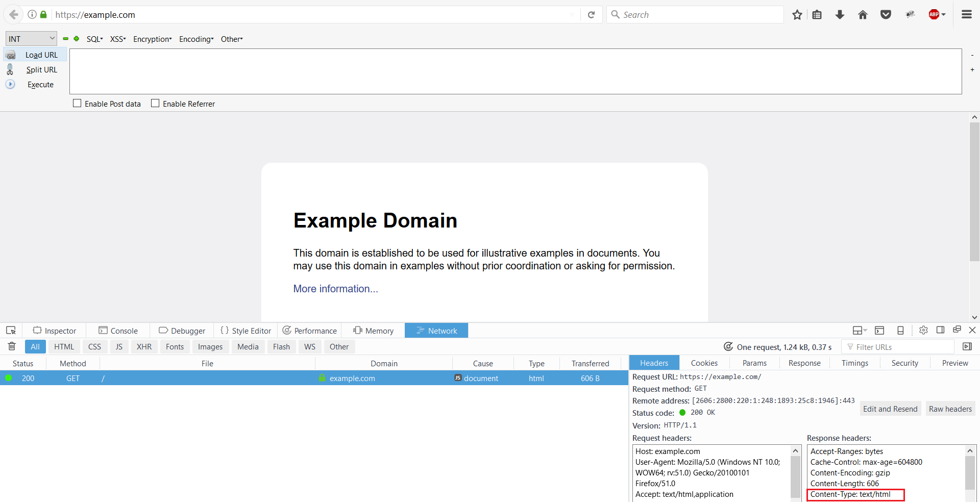Open DevTools settings with the gear icon
The image size is (980, 504).
923,330
